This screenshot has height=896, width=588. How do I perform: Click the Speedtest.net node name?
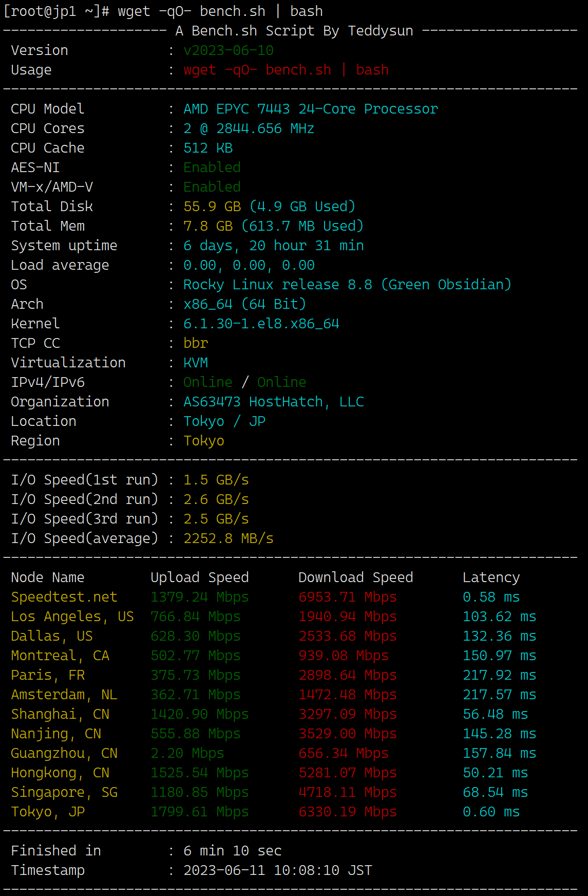pyautogui.click(x=64, y=597)
